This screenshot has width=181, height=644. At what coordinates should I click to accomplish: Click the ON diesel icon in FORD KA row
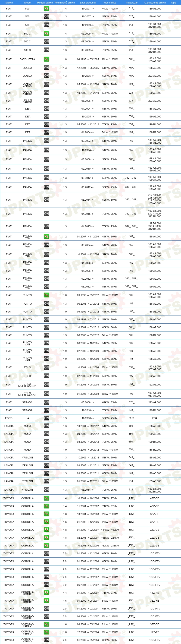(47, 418)
